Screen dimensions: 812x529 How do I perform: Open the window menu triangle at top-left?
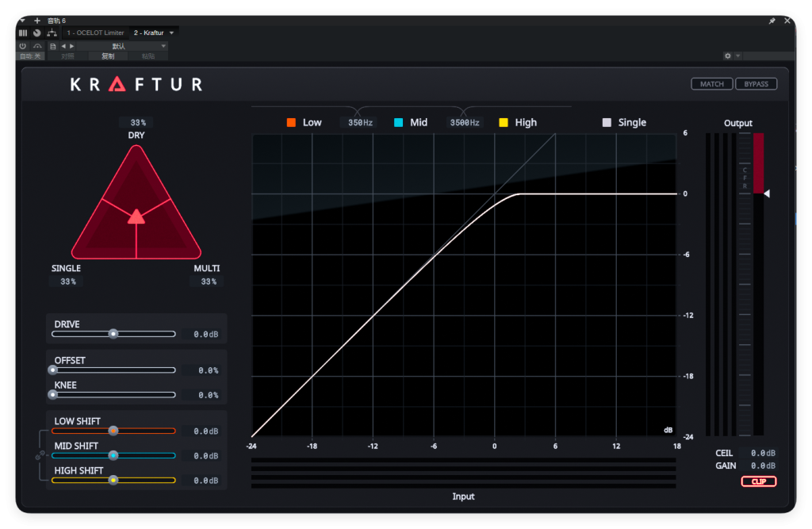click(23, 21)
